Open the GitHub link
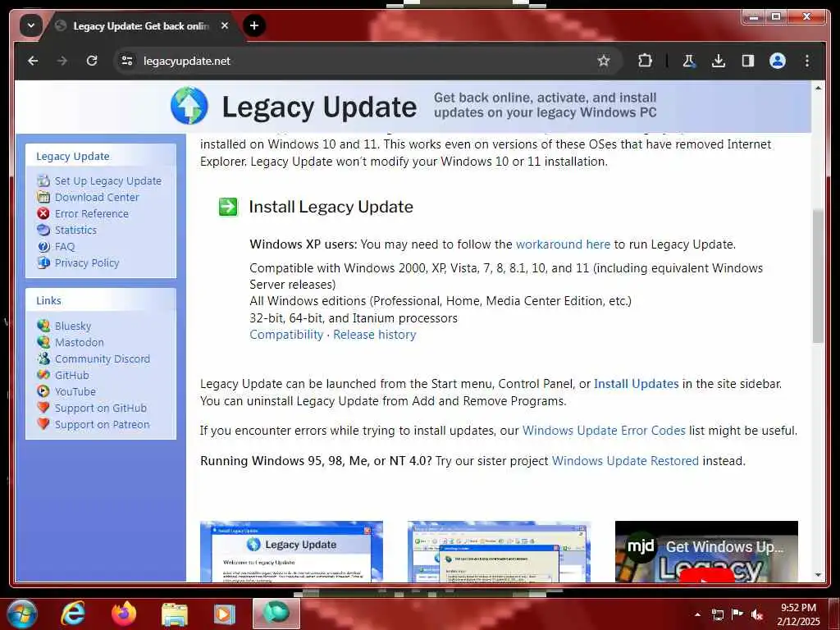Screen dimensions: 840x630 point(72,375)
